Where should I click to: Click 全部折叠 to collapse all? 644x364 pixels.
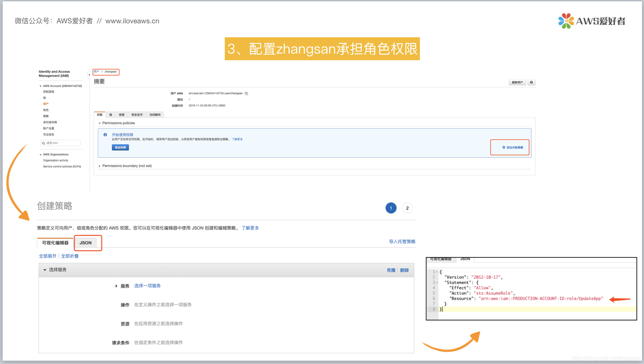pos(70,256)
